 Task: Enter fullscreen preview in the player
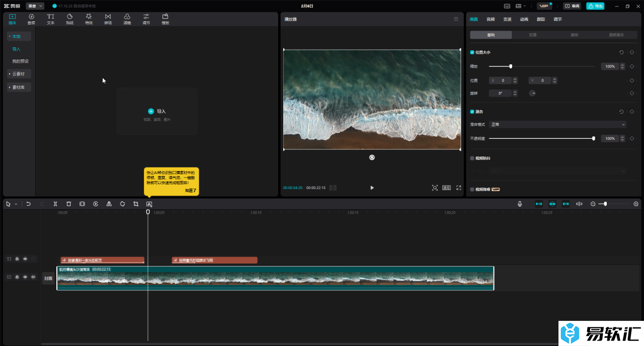click(x=458, y=188)
